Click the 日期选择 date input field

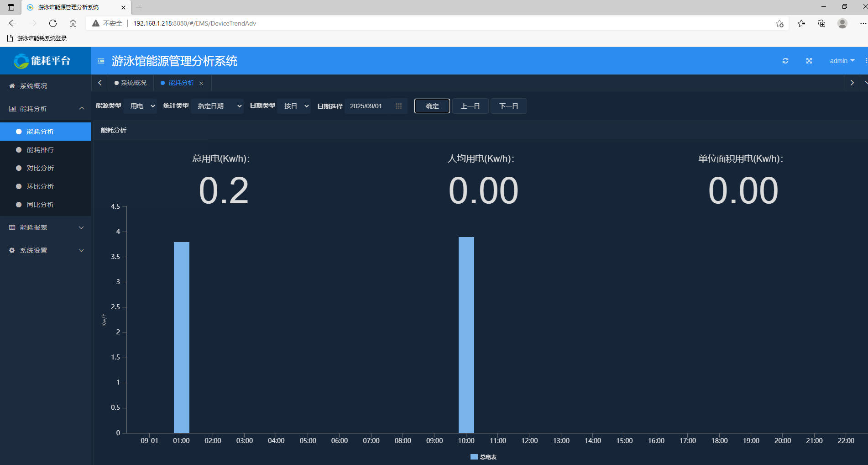[369, 106]
